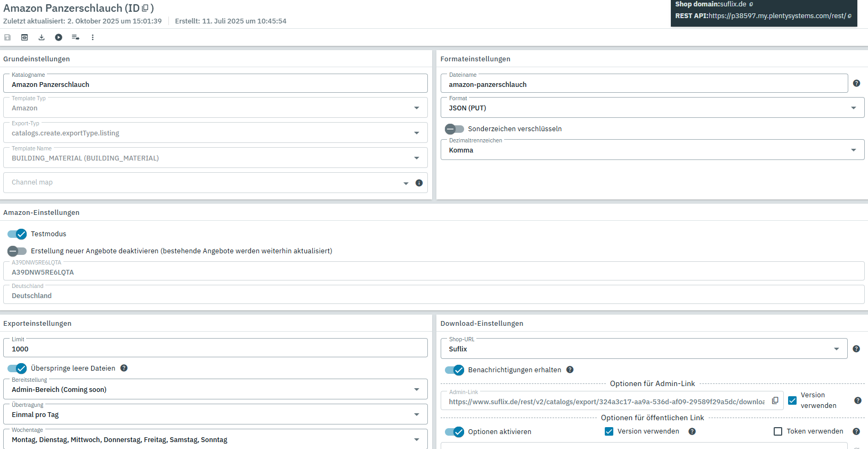Check the Token verwenden checkbox
This screenshot has height=449, width=868.
tap(778, 431)
